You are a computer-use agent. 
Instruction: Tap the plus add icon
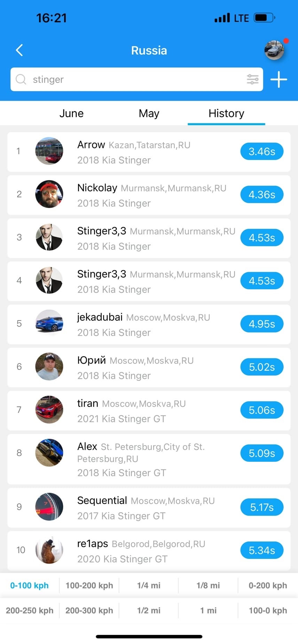coord(279,80)
